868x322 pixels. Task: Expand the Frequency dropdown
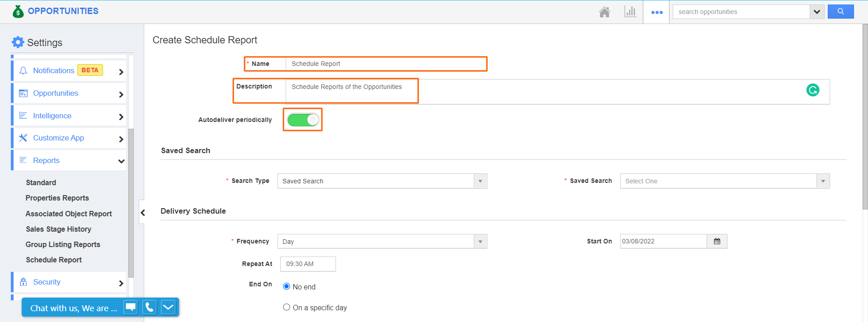click(382, 242)
